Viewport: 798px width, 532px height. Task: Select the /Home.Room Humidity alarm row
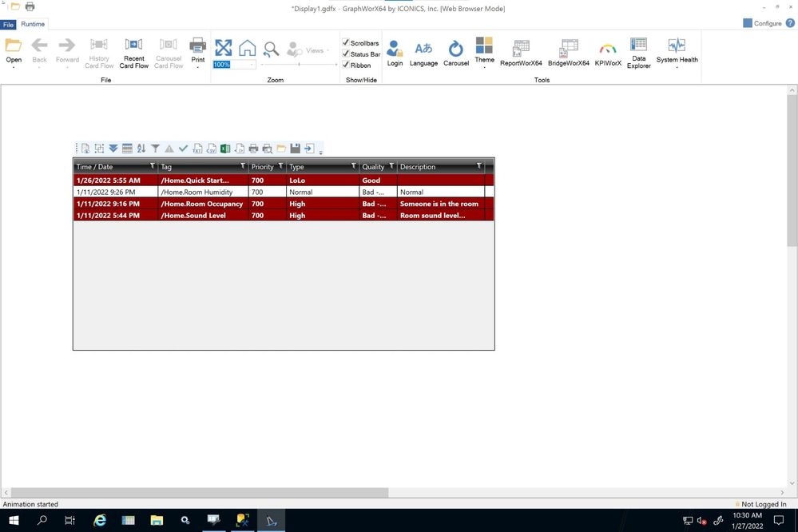pos(284,192)
